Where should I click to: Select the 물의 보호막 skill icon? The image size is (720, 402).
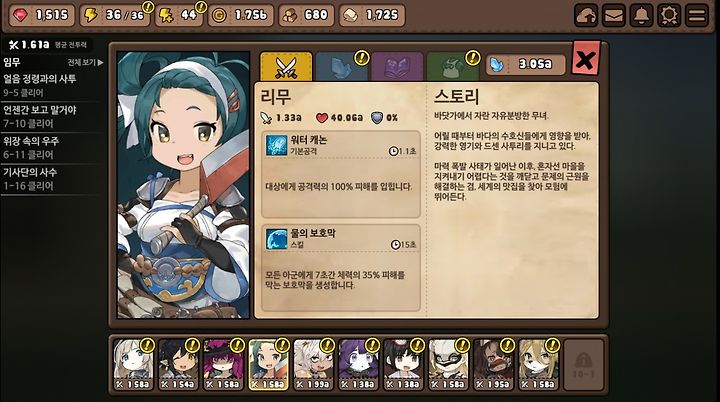[276, 238]
